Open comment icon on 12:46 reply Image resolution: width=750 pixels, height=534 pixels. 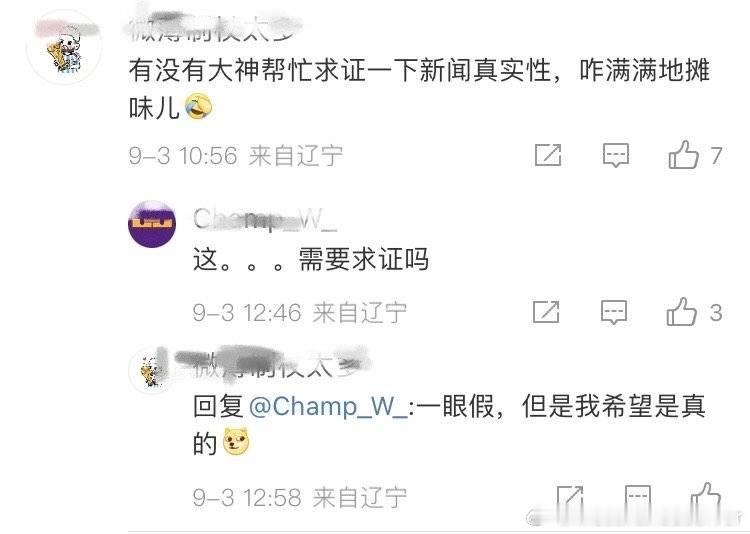click(614, 312)
